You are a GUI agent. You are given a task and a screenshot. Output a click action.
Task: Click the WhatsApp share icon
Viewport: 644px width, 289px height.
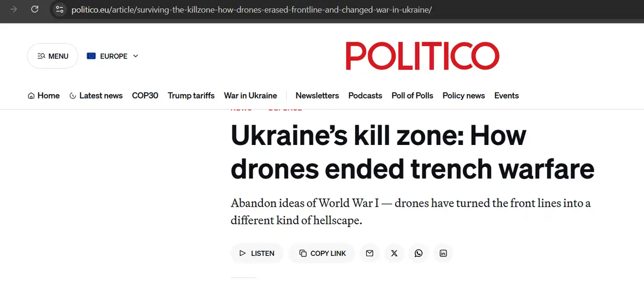click(x=419, y=253)
